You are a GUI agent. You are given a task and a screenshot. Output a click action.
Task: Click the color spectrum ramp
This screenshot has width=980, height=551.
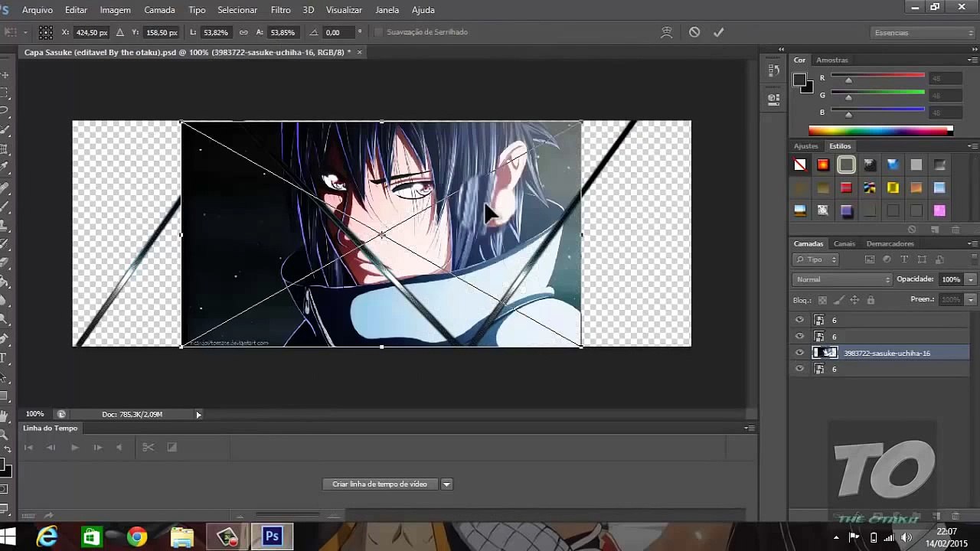tap(880, 131)
